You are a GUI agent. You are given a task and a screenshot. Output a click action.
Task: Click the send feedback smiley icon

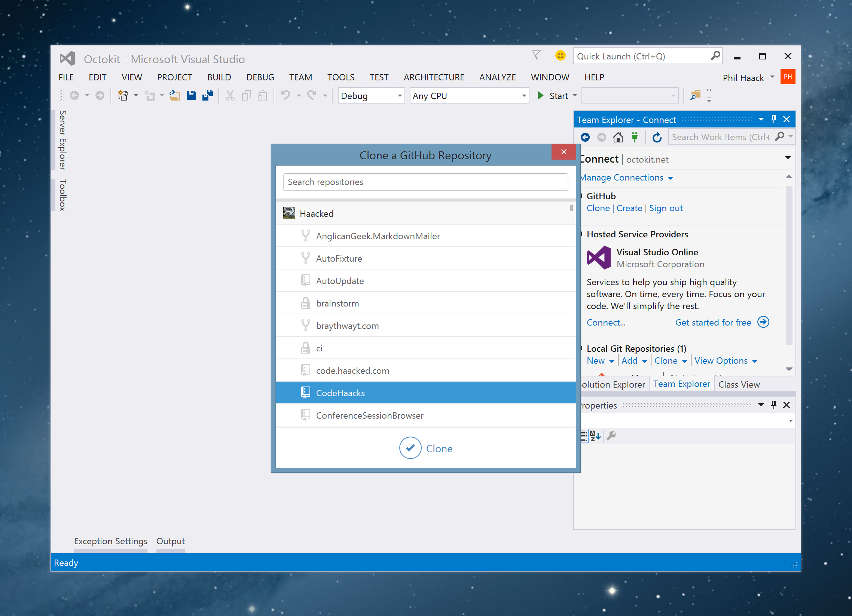pos(560,56)
